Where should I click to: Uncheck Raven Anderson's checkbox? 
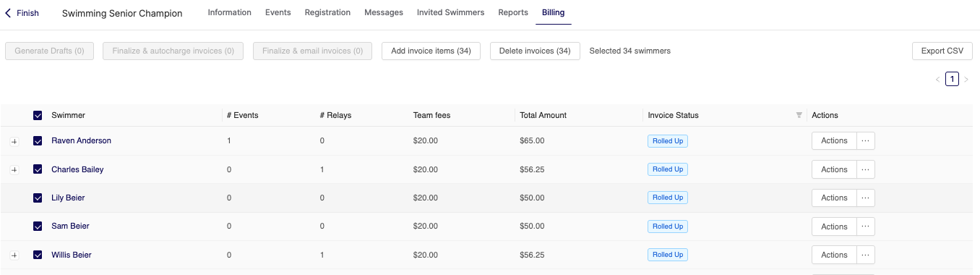coord(38,141)
